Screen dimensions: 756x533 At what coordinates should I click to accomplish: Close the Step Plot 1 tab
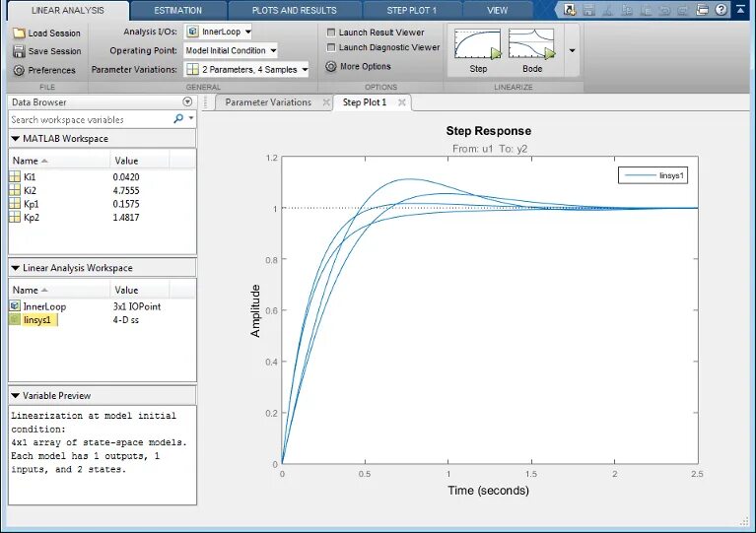[x=401, y=102]
